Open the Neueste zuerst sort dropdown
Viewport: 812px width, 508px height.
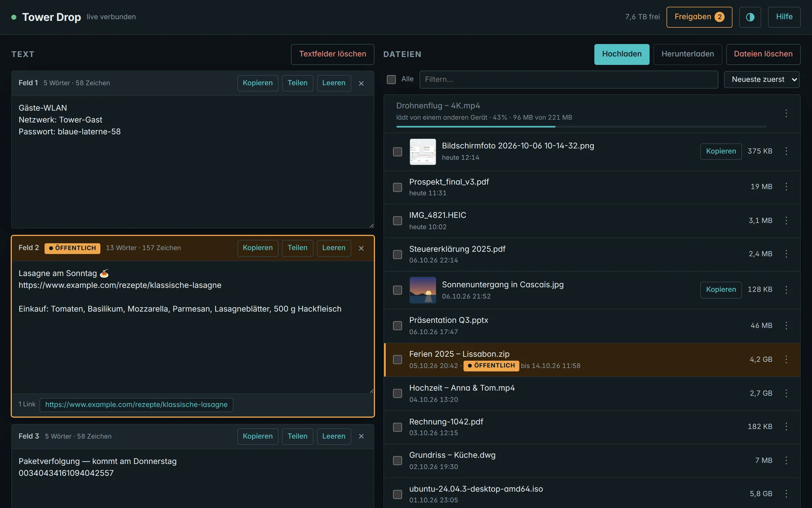click(762, 80)
